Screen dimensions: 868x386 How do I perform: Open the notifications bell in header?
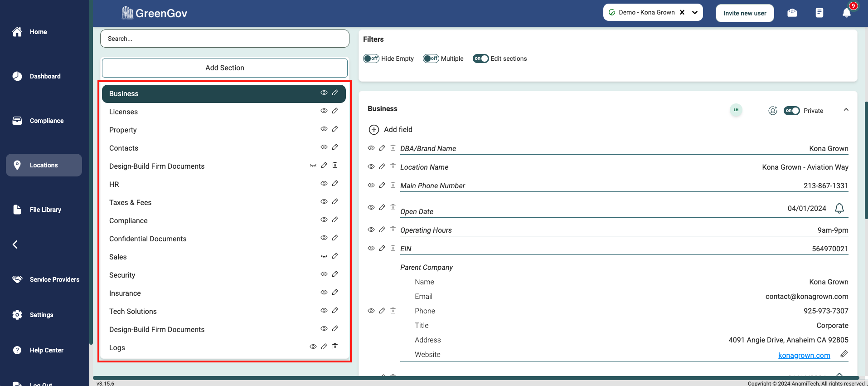tap(846, 13)
